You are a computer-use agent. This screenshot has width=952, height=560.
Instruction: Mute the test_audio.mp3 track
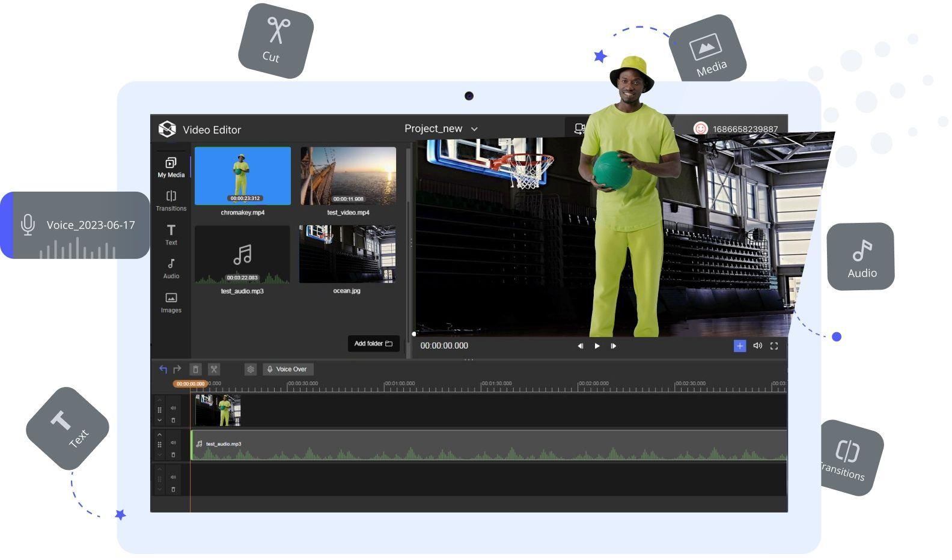(173, 443)
